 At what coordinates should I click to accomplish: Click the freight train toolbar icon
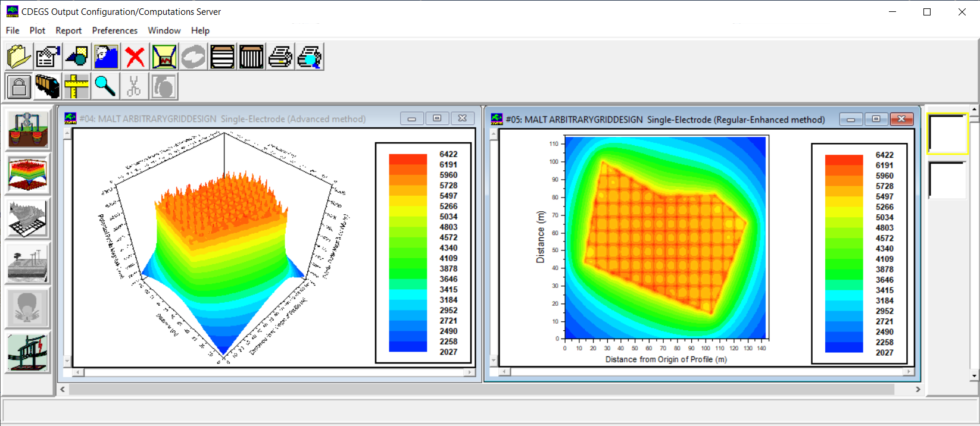pos(48,86)
